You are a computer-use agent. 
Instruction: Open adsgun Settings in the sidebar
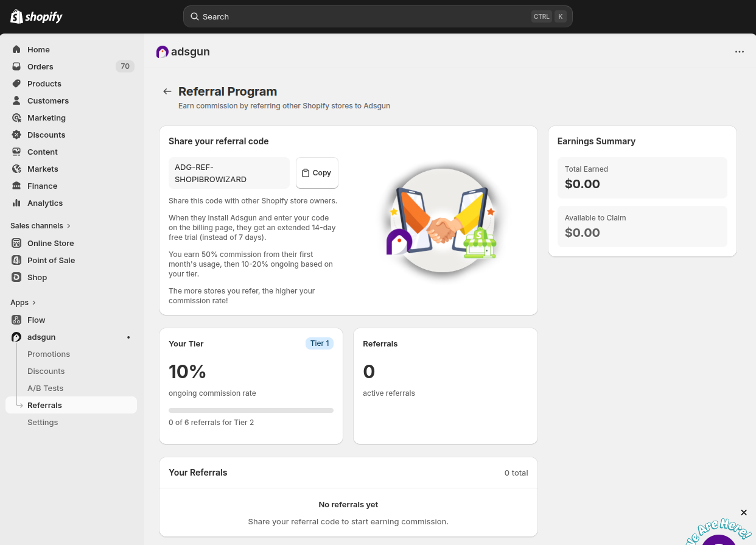tap(43, 422)
